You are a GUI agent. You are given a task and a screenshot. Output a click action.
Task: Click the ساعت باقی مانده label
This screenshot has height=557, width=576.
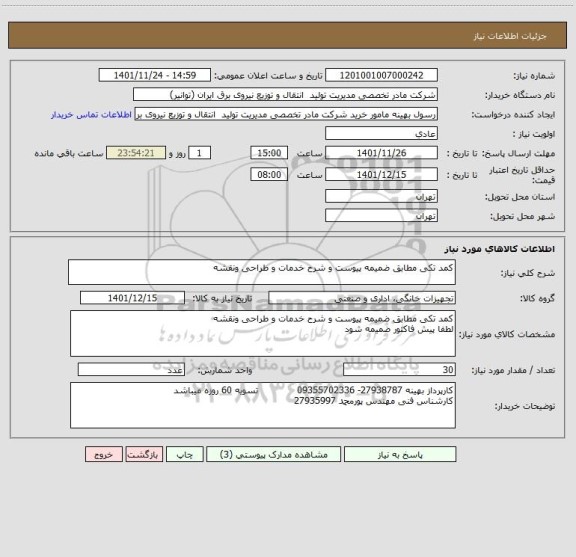coord(69,153)
